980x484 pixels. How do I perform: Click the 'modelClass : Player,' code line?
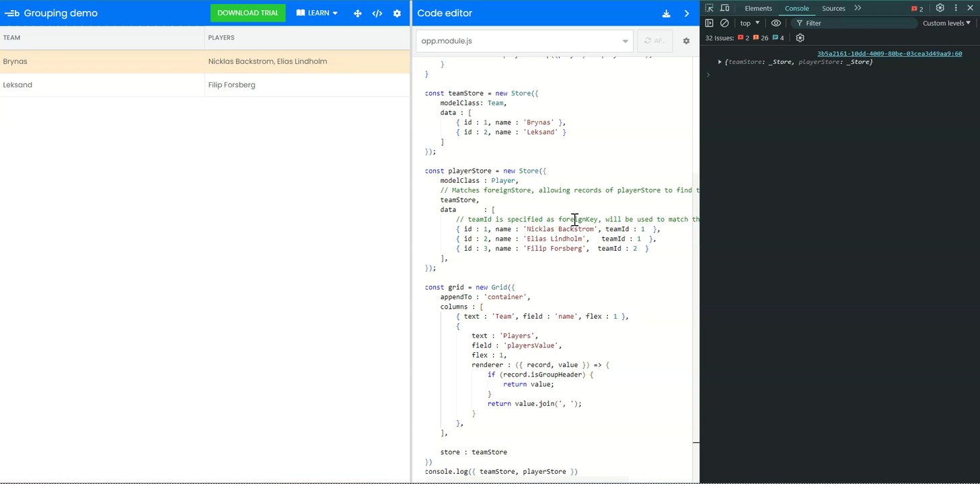480,180
